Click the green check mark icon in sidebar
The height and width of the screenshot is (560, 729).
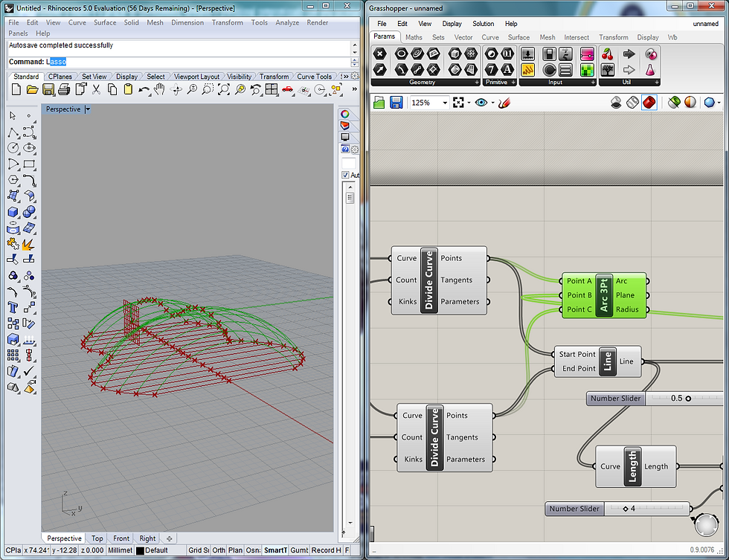point(29,371)
